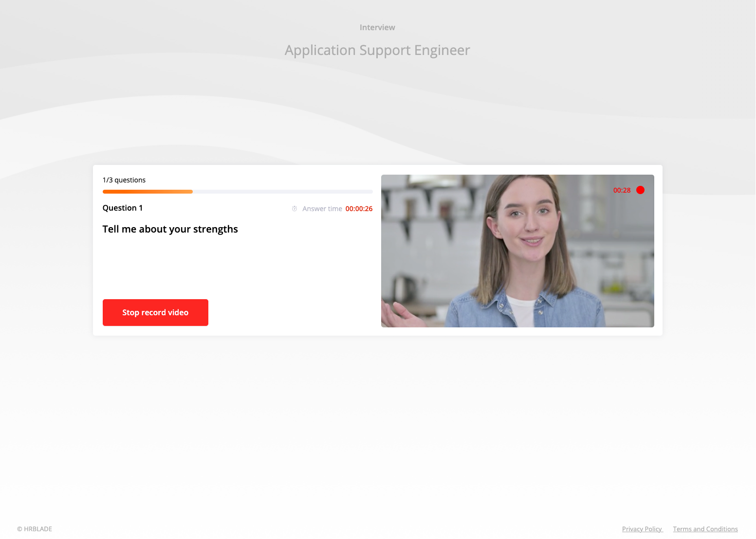Screen dimensions: 756x539
Task: Click the "Tell me about your strengths" question
Action: pos(170,229)
